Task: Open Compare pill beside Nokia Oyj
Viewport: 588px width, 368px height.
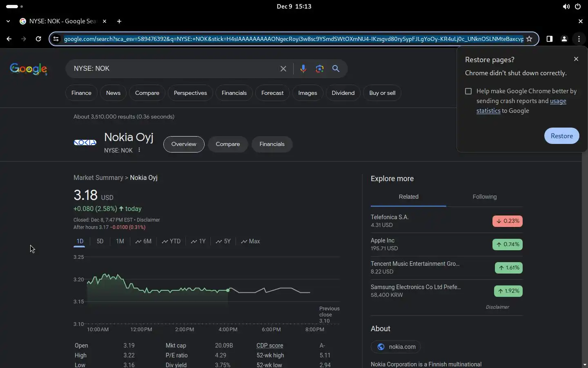Action: pos(228,144)
